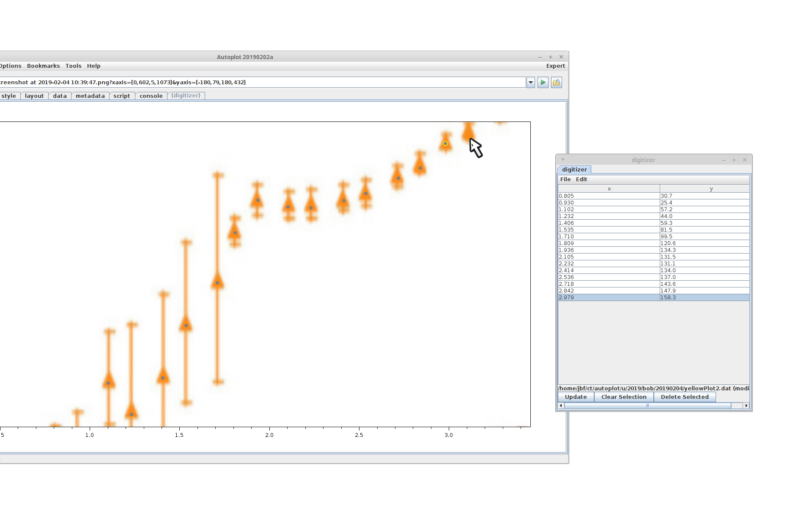
Task: Select table row with x 2.842
Action: [654, 291]
